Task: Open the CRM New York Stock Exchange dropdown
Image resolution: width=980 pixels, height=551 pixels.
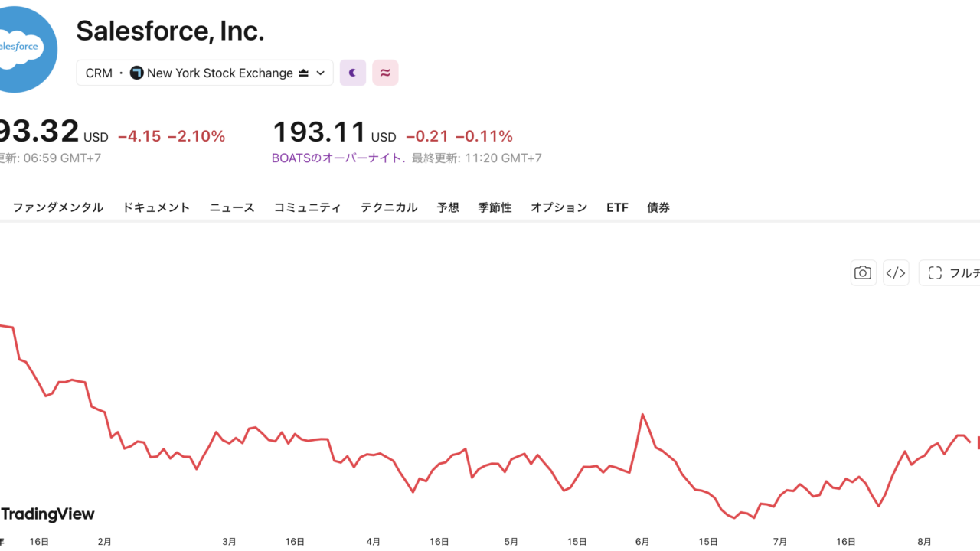Action: coord(205,73)
